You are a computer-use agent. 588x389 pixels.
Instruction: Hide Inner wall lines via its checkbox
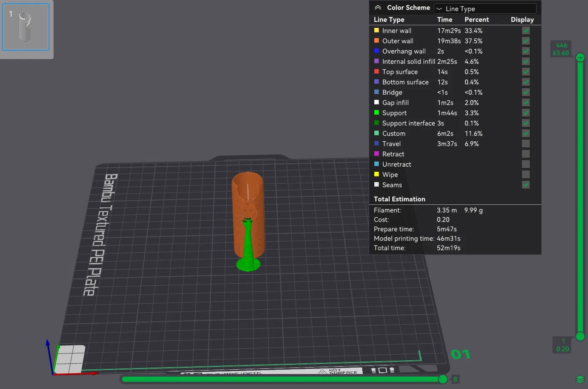(526, 30)
